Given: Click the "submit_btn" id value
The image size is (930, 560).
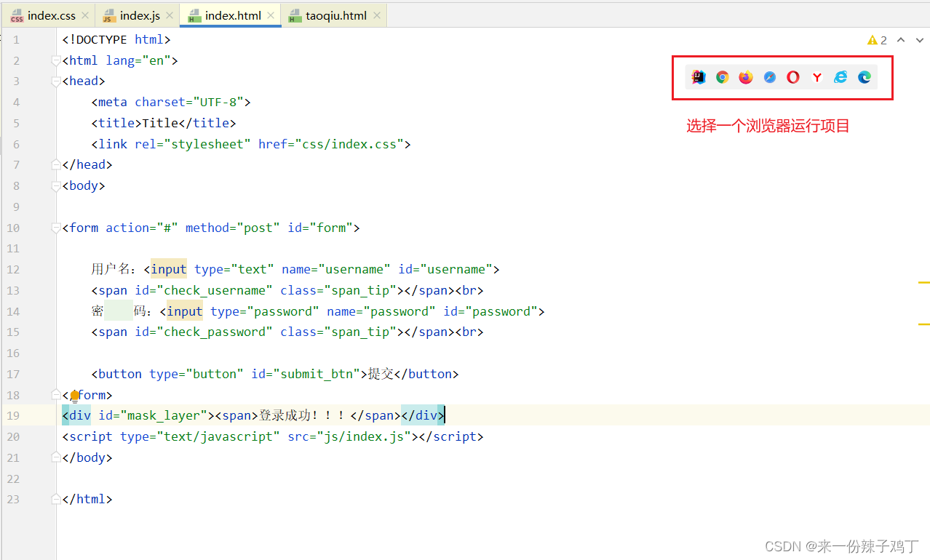Looking at the screenshot, I should coord(320,374).
